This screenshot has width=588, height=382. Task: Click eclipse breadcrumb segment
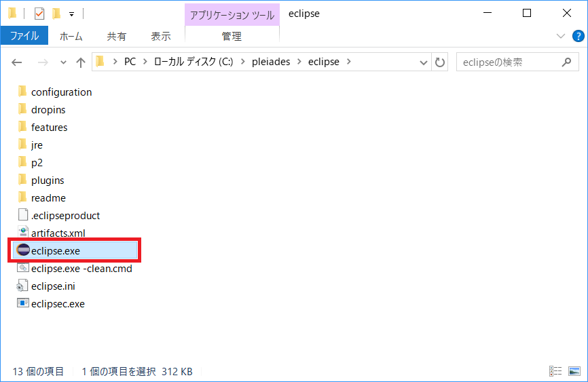click(324, 62)
